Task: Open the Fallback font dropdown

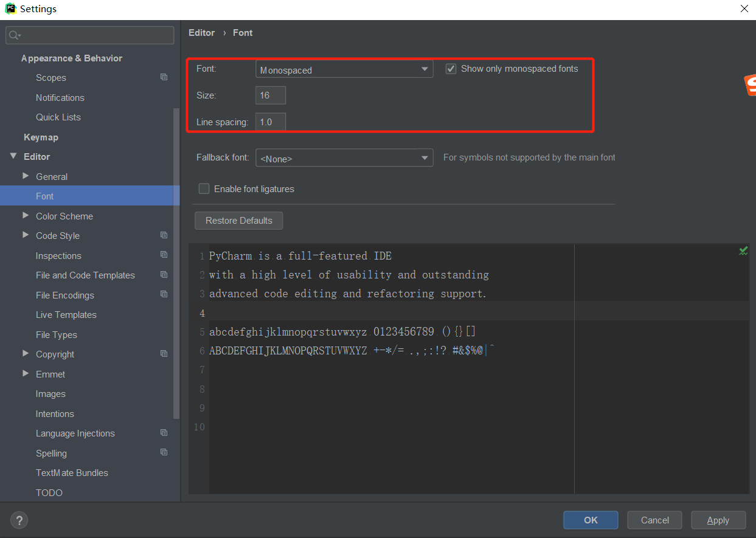Action: (x=344, y=158)
